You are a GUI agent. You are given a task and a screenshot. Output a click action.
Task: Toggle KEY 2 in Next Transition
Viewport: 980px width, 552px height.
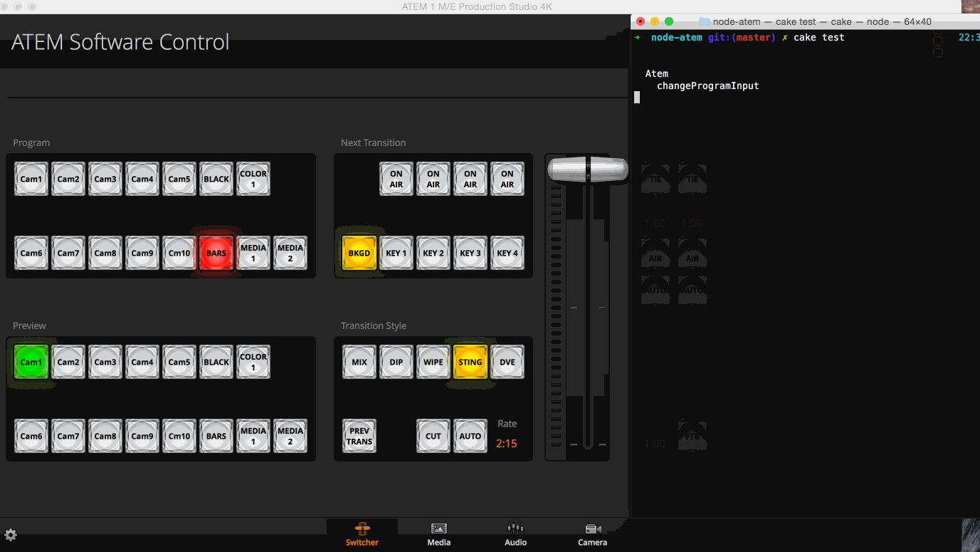coord(433,253)
